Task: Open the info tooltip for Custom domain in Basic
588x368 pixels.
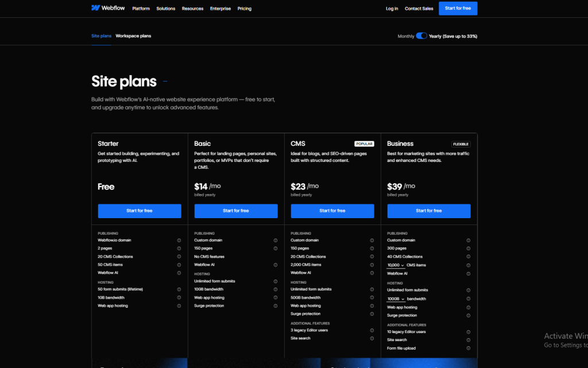Action: coord(275,240)
